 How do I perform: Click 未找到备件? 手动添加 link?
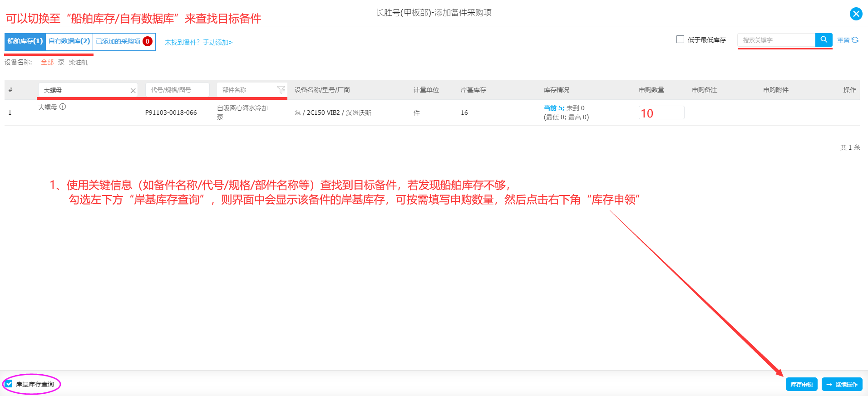198,42
